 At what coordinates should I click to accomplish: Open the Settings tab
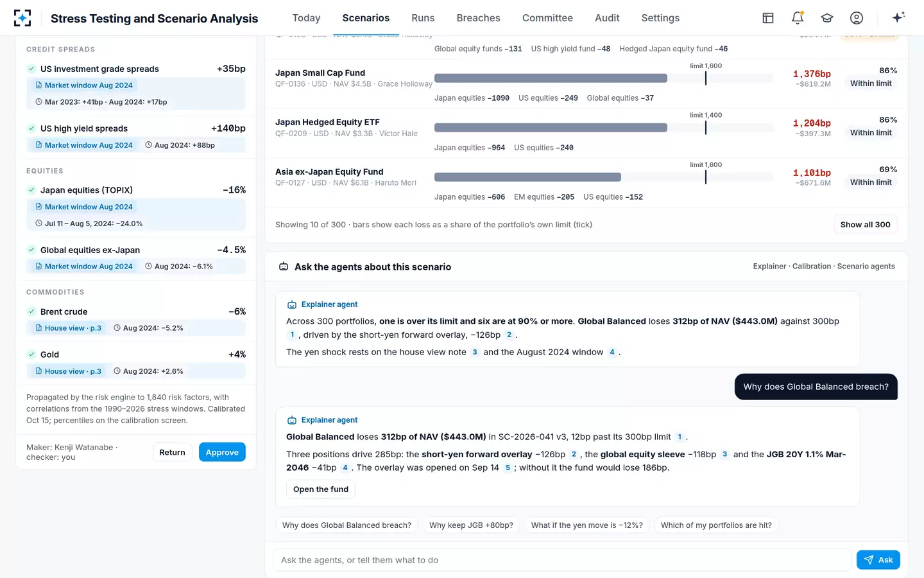(660, 18)
